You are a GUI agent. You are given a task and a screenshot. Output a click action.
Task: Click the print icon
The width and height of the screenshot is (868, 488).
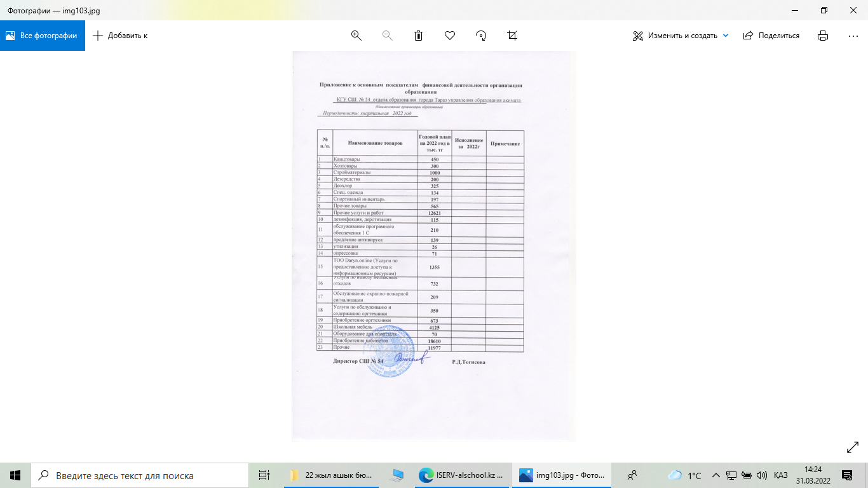[823, 36]
